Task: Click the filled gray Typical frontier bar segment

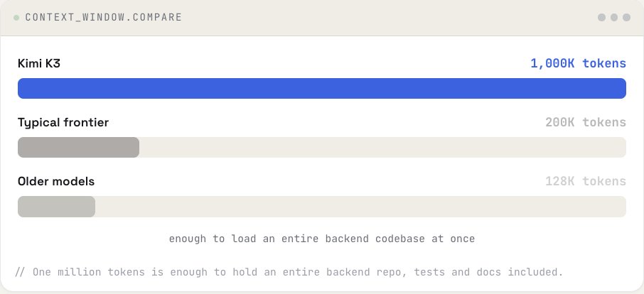Action: 78,147
